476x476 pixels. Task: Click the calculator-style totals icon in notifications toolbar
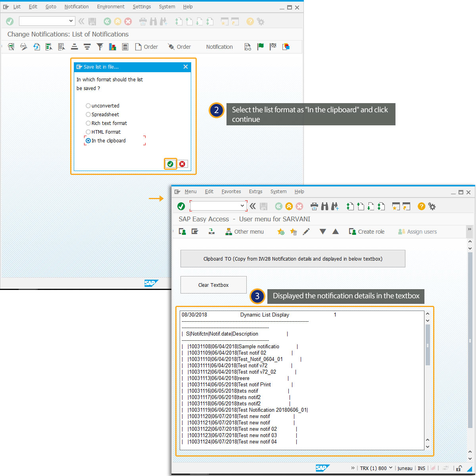coord(125,47)
